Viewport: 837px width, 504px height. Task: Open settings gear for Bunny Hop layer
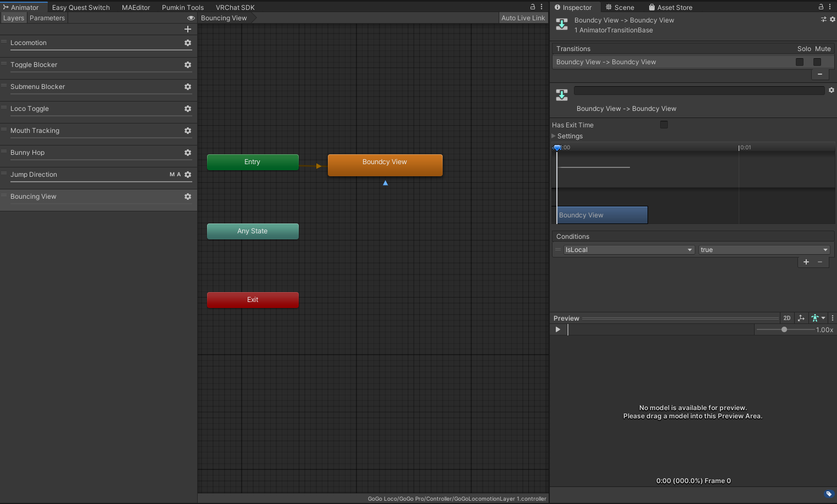coord(188,153)
